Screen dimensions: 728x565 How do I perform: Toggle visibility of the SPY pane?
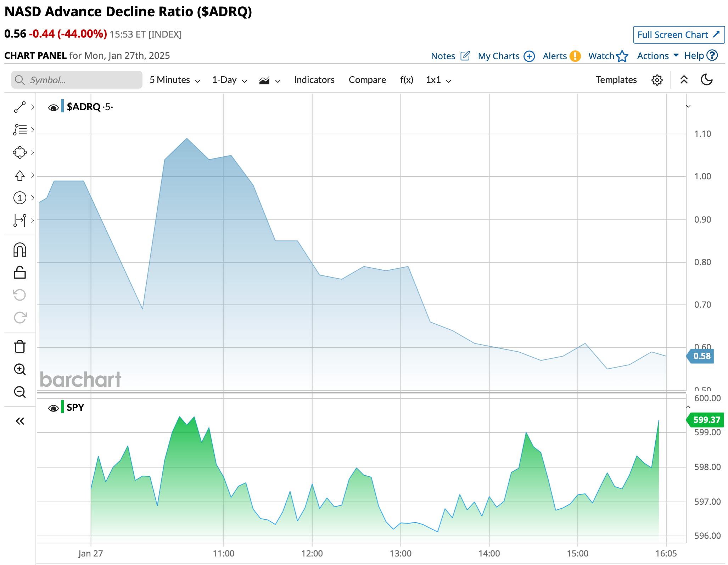[x=54, y=408]
